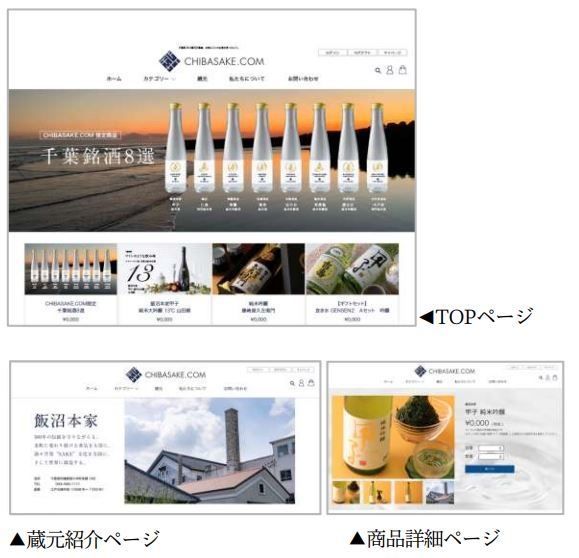Click the user icon on the 飯沼本家 brewery page
This screenshot has width=579, height=558.
pyautogui.click(x=301, y=383)
